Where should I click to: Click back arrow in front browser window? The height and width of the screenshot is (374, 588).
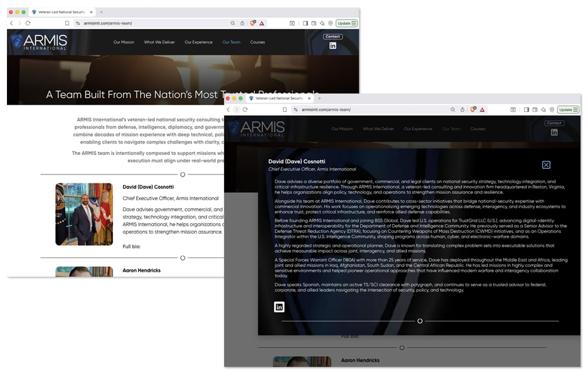click(228, 110)
